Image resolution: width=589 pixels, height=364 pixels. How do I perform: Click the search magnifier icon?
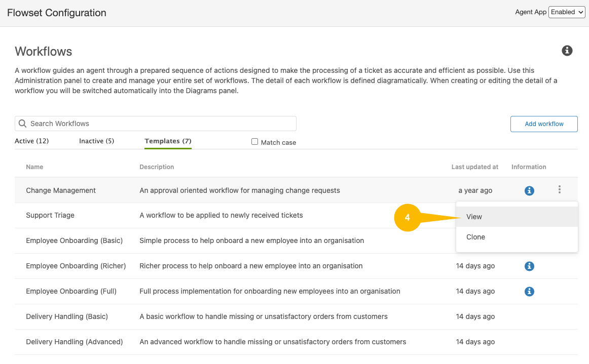22,124
